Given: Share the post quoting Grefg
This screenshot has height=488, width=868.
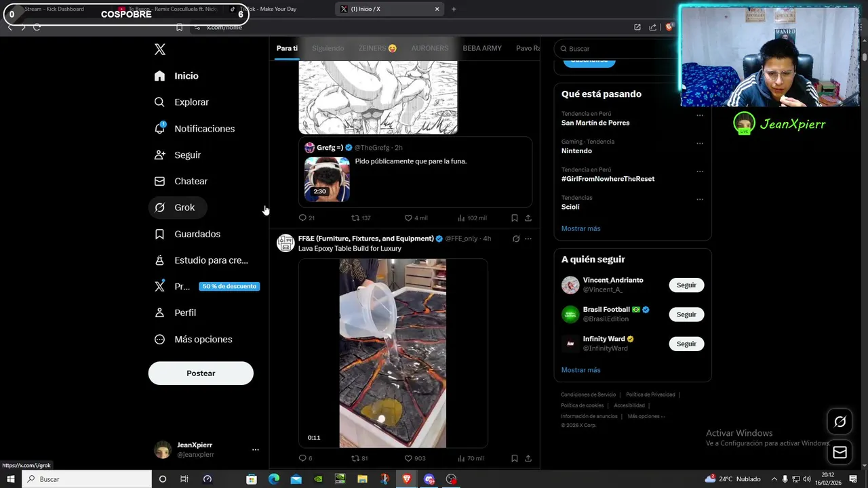Looking at the screenshot, I should (528, 218).
